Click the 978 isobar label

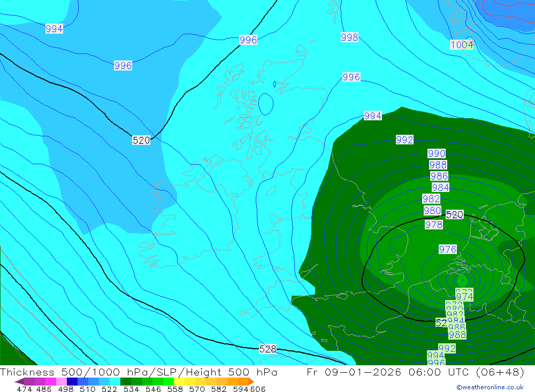point(434,225)
